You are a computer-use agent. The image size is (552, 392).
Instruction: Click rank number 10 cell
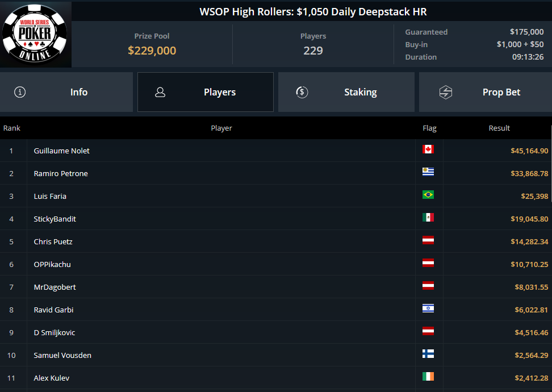(x=11, y=356)
